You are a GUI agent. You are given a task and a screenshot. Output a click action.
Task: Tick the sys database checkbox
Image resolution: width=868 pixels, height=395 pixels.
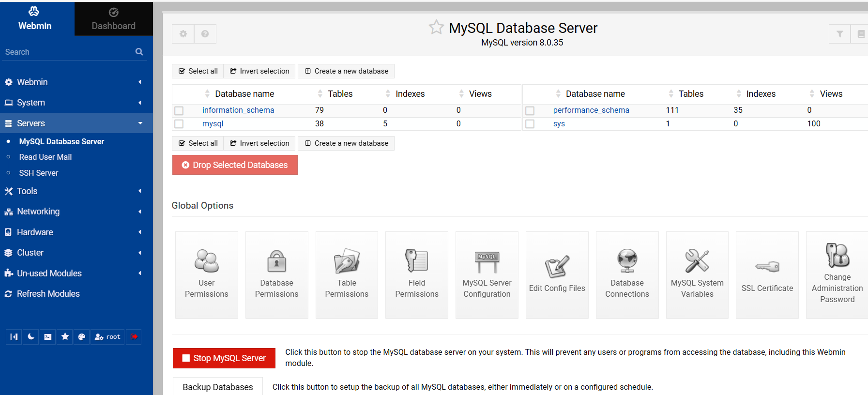click(x=530, y=124)
